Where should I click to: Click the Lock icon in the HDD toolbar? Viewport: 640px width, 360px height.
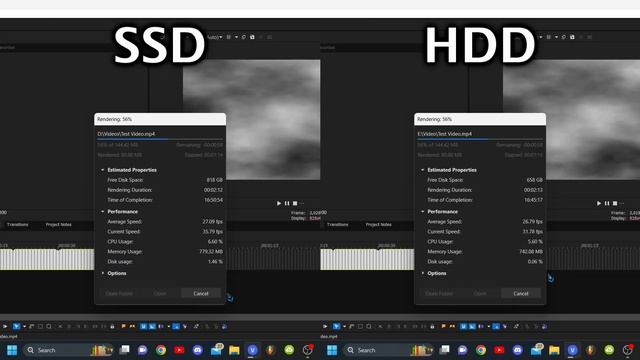pos(432,326)
